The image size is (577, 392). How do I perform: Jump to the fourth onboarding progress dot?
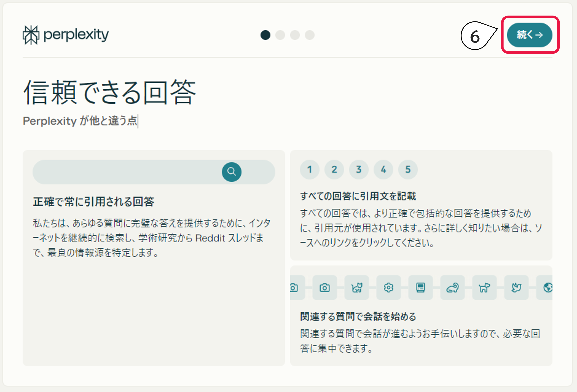click(x=310, y=35)
